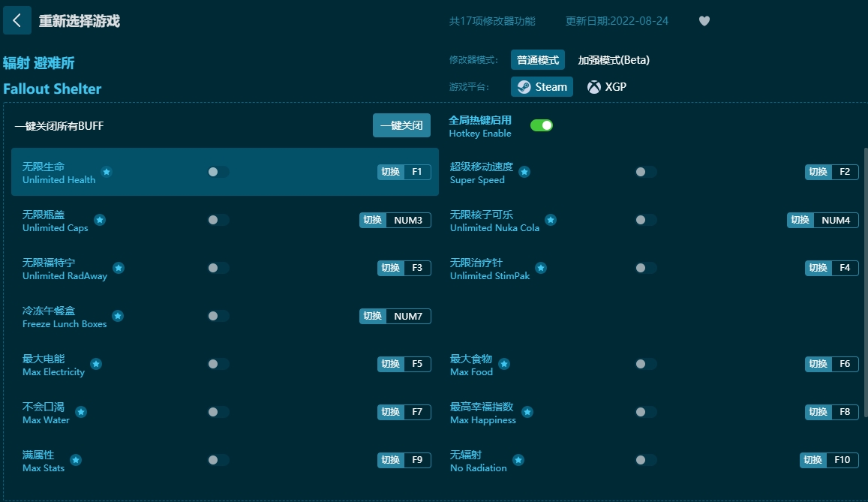Image resolution: width=868 pixels, height=502 pixels.
Task: Choose the Steam platform tab
Action: pyautogui.click(x=542, y=87)
